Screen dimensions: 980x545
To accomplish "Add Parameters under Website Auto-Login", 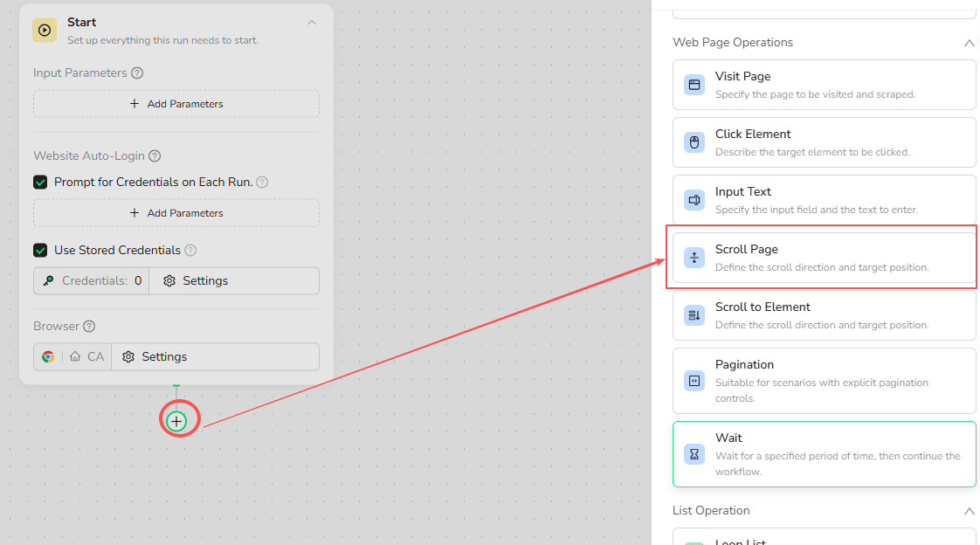I will [x=176, y=213].
